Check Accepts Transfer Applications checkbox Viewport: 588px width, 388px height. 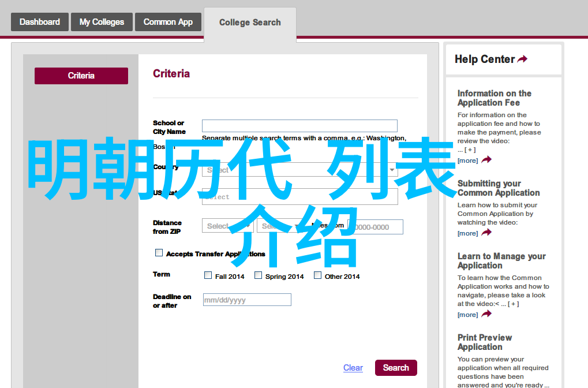click(159, 253)
